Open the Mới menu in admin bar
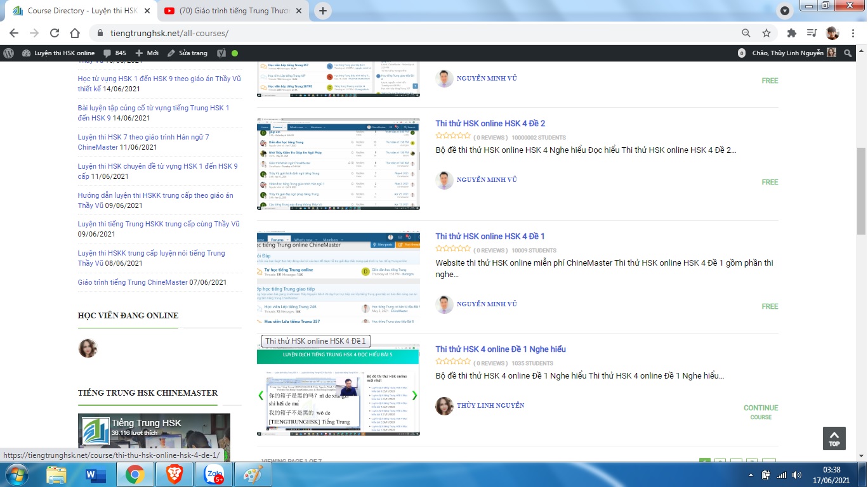868x487 pixels. click(147, 53)
